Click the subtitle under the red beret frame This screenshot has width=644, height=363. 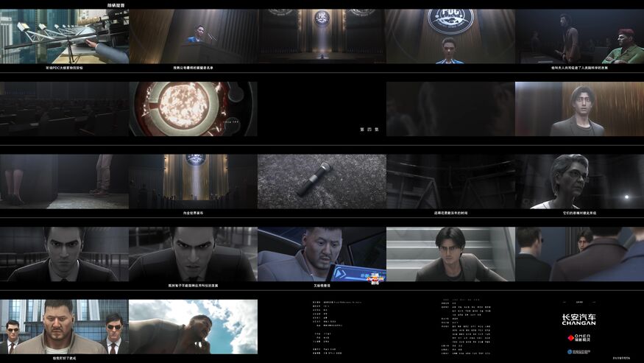(x=579, y=68)
